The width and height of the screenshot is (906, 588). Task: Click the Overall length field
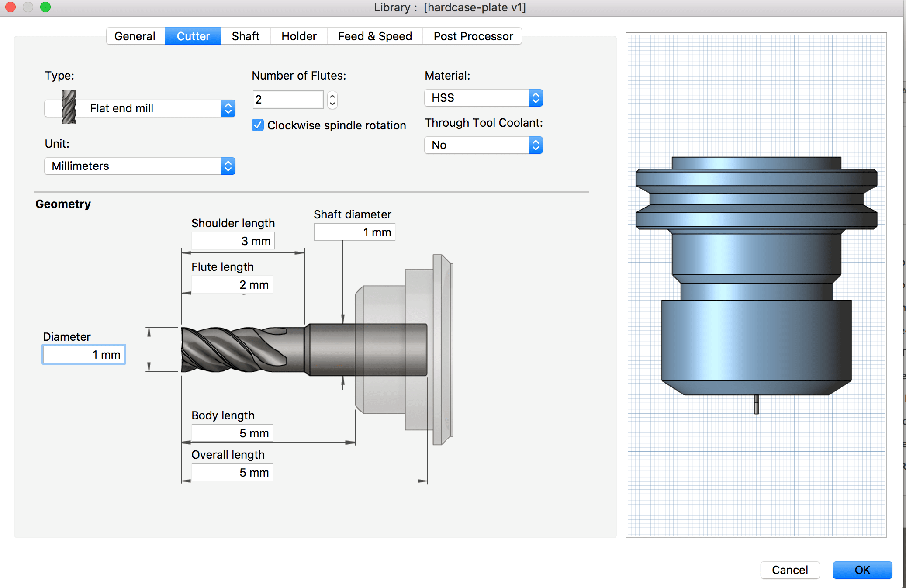click(x=232, y=472)
